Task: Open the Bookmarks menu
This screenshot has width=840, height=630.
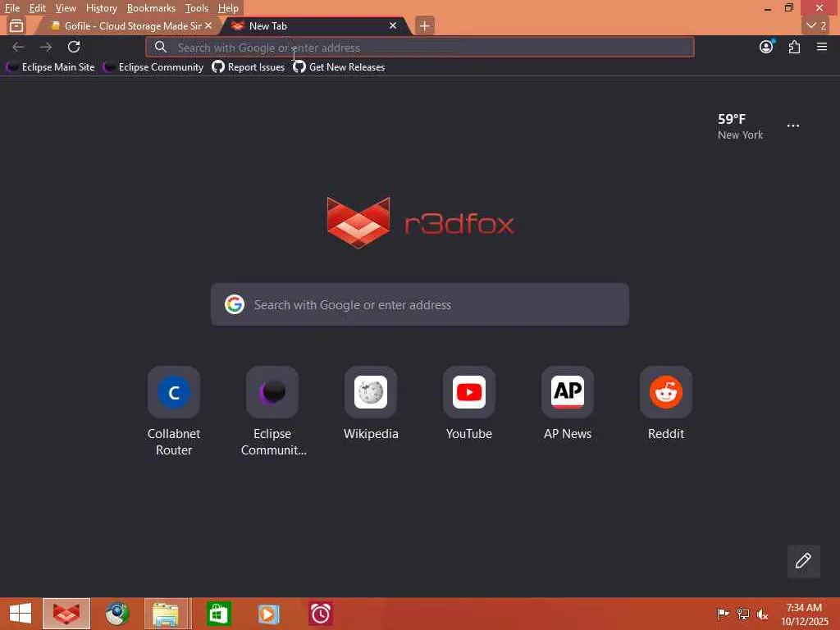Action: click(x=151, y=8)
